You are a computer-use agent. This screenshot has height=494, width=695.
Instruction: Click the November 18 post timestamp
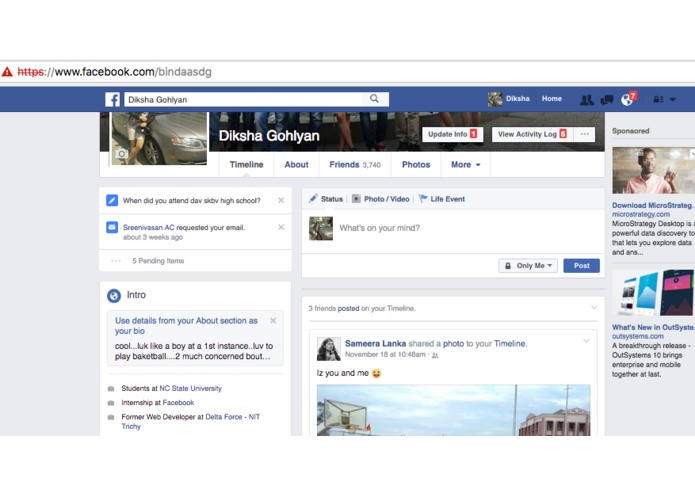pos(385,354)
